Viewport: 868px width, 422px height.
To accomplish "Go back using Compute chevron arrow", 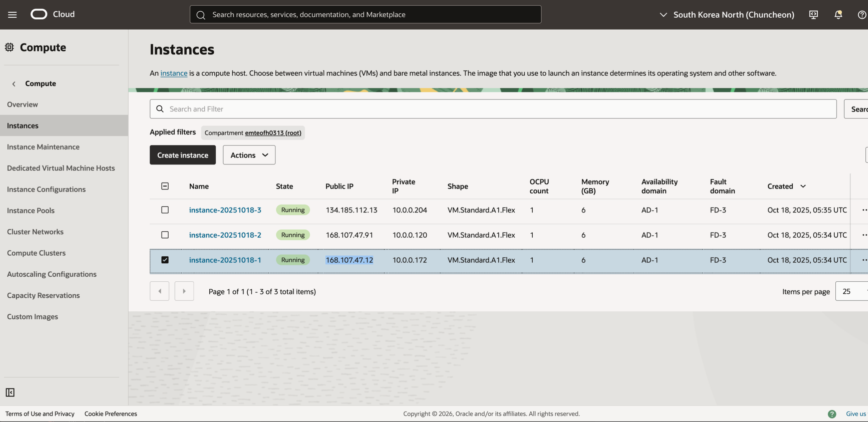I will click(14, 84).
